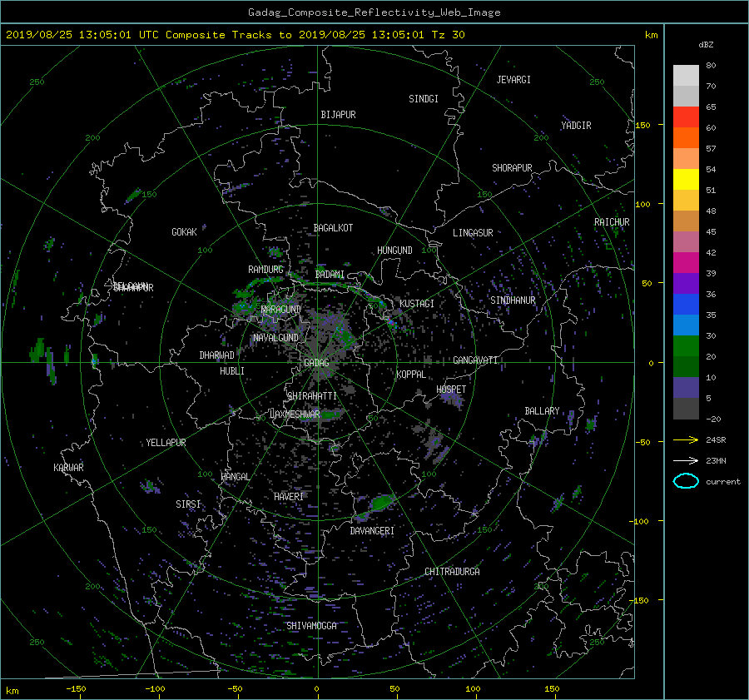Click the YELLAPUR city label
This screenshot has width=749, height=700.
click(x=166, y=443)
